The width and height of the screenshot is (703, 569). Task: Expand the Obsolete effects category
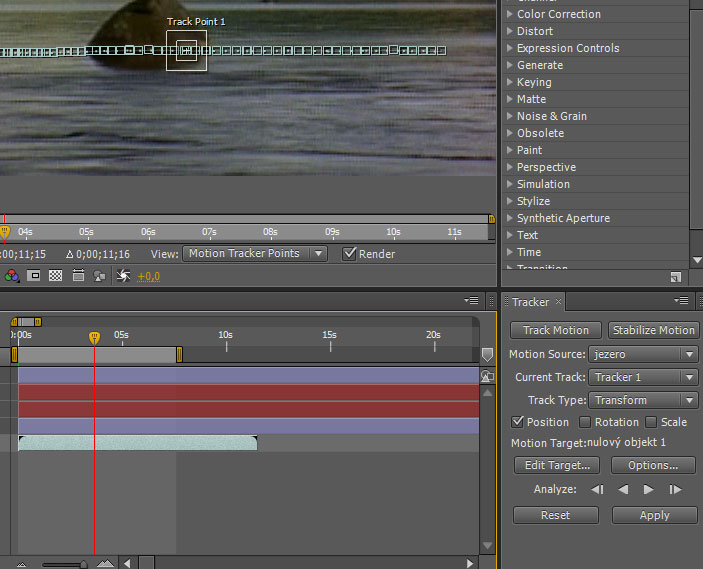coord(509,133)
